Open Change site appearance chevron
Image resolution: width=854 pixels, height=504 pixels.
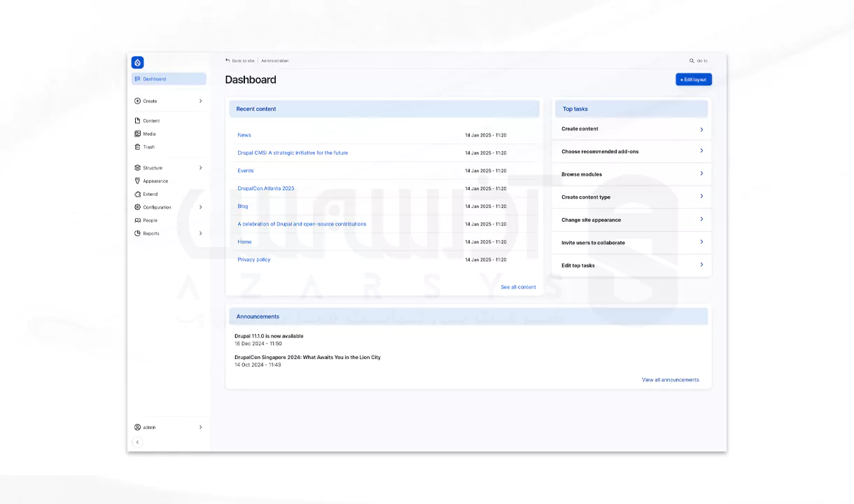pyautogui.click(x=701, y=219)
